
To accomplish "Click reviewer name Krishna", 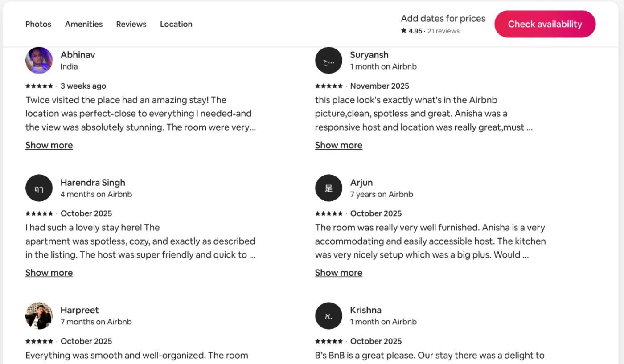I will [x=365, y=310].
